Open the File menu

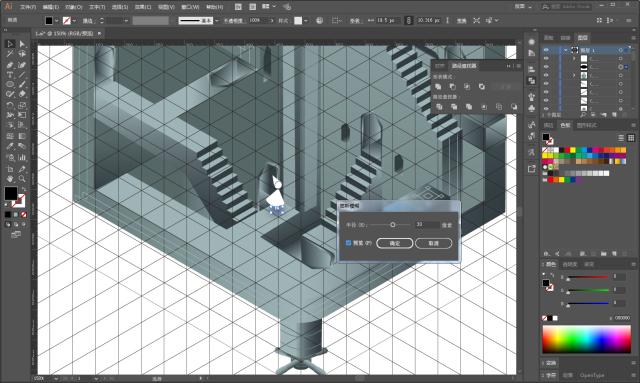click(28, 7)
